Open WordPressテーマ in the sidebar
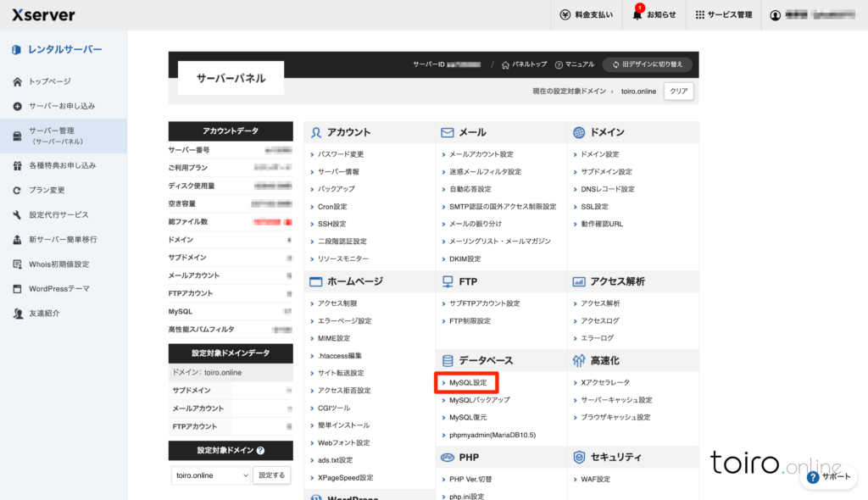This screenshot has height=500, width=868. 58,288
